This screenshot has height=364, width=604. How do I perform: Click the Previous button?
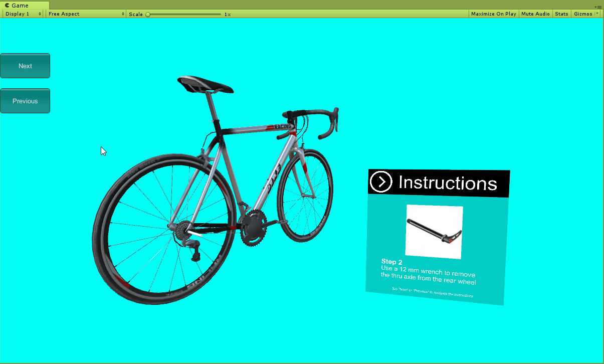pos(25,101)
